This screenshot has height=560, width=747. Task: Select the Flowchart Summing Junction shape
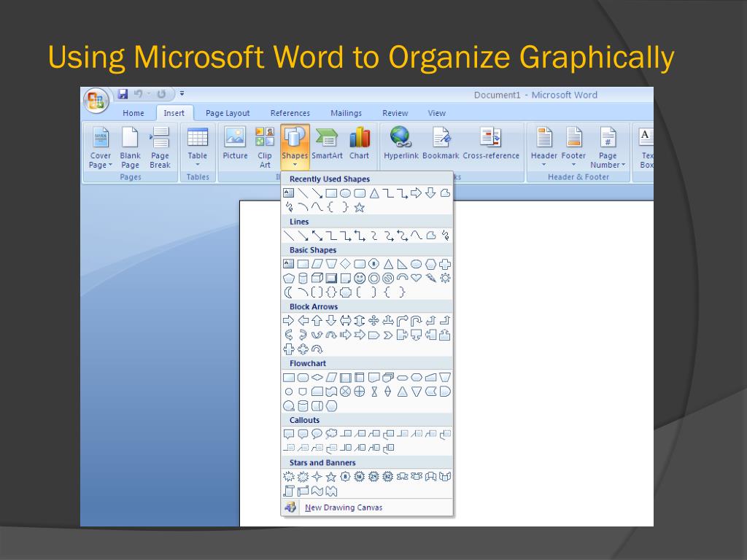[x=345, y=392]
